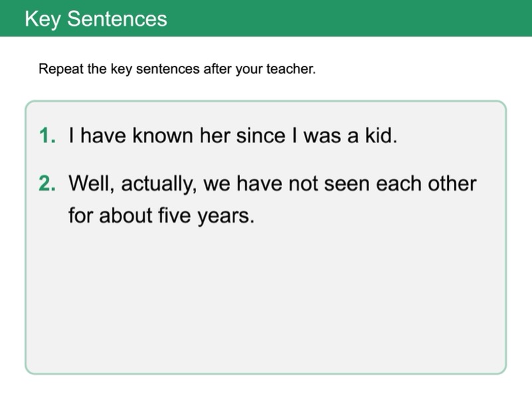The height and width of the screenshot is (399, 532).
Task: Click the green number '2.' marker
Action: click(x=48, y=184)
